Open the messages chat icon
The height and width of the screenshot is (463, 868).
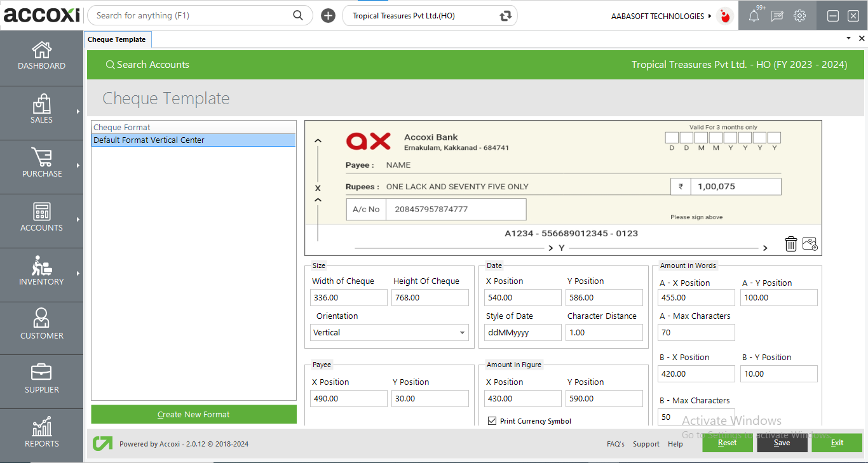(776, 16)
